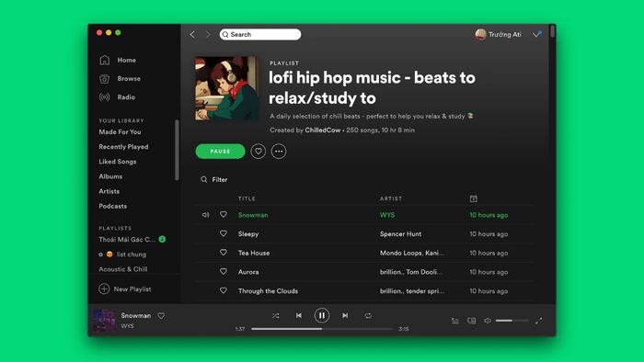644x362 pixels.
Task: Open Artists in Your Library
Action: click(x=109, y=191)
